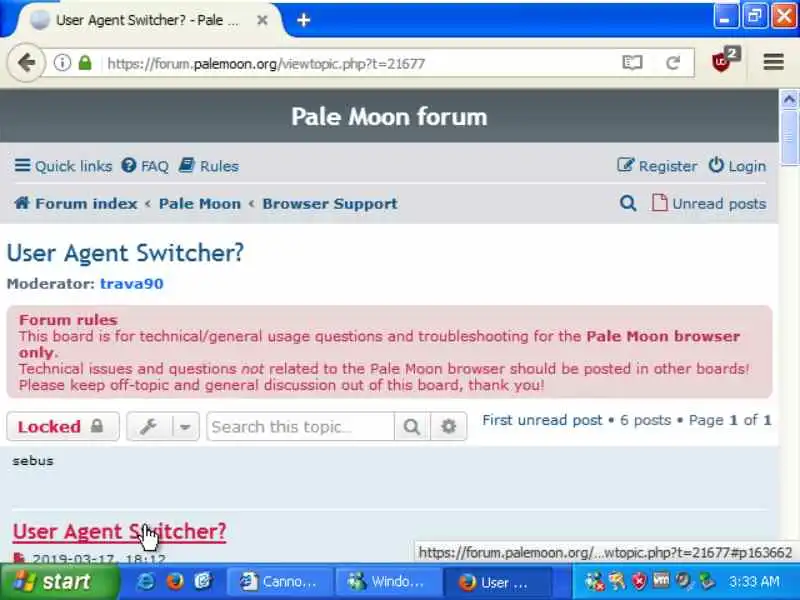The image size is (800, 600).
Task: Select the User Agent Switcher browser tab
Action: (x=148, y=20)
